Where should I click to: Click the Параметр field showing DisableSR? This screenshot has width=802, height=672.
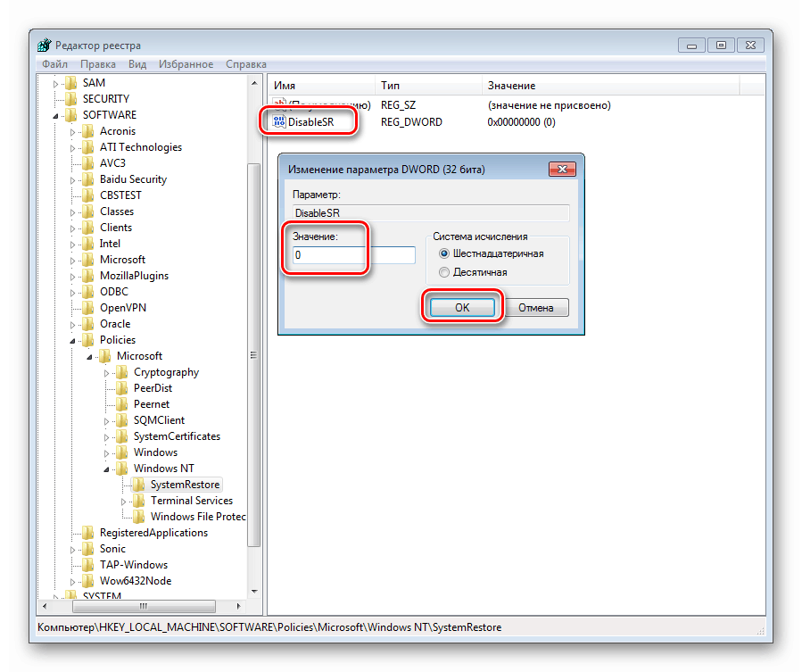pos(431,213)
